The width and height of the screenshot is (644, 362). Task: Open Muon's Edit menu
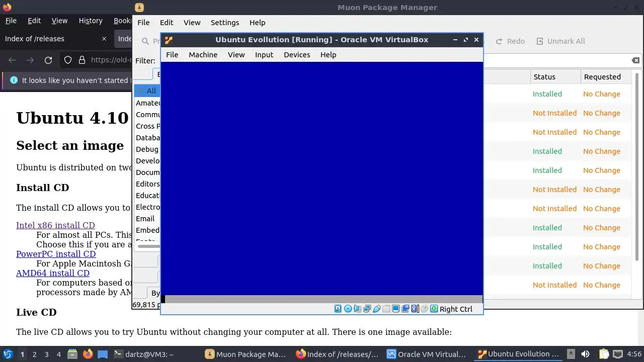[167, 23]
